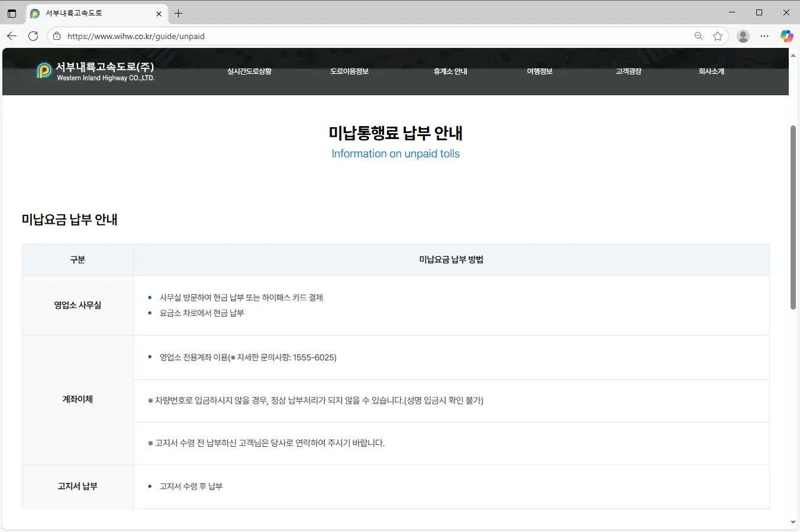
Task: Open the browser settings ellipsis menu
Action: click(764, 36)
